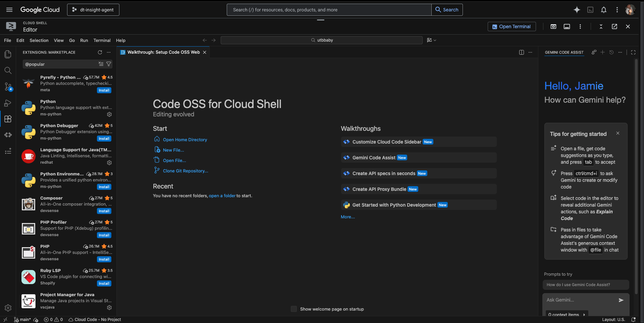Clear extensions search results icon
Screen dimensions: 644x323
(101, 64)
